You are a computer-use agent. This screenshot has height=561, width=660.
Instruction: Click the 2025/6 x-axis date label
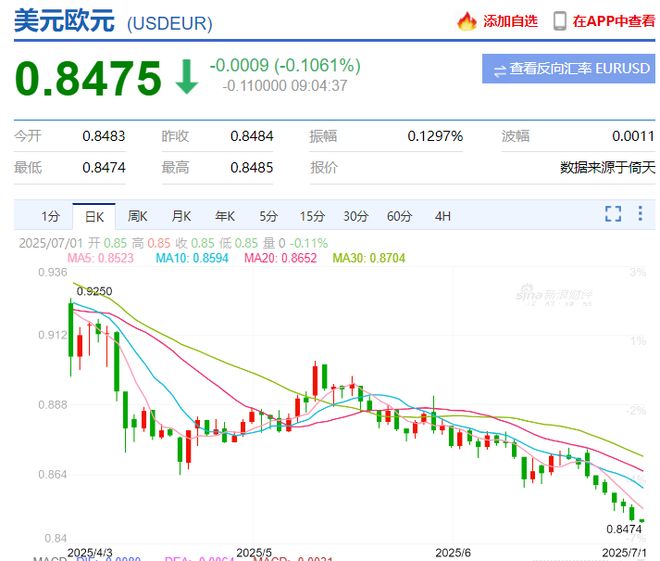[x=453, y=552]
